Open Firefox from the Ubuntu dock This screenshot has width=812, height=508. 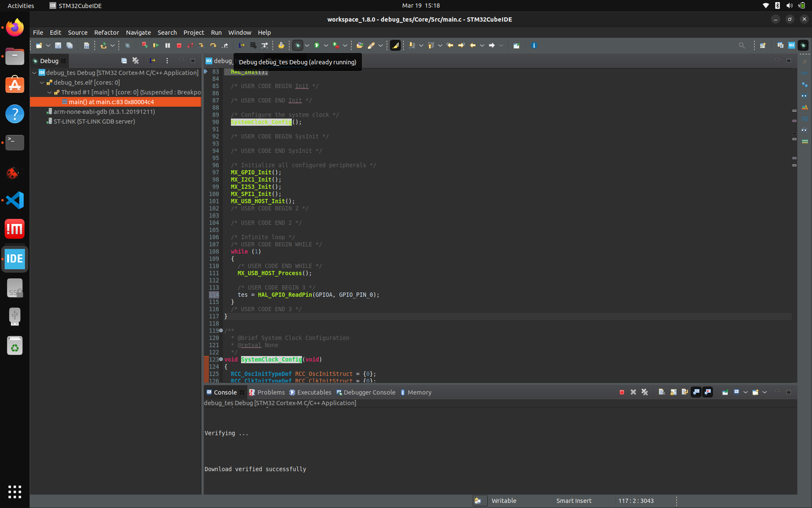(x=15, y=28)
